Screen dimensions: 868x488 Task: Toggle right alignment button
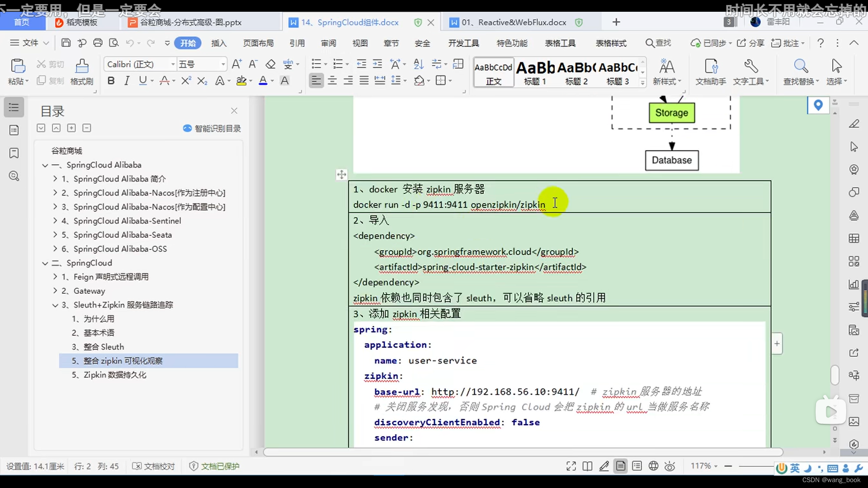point(348,80)
